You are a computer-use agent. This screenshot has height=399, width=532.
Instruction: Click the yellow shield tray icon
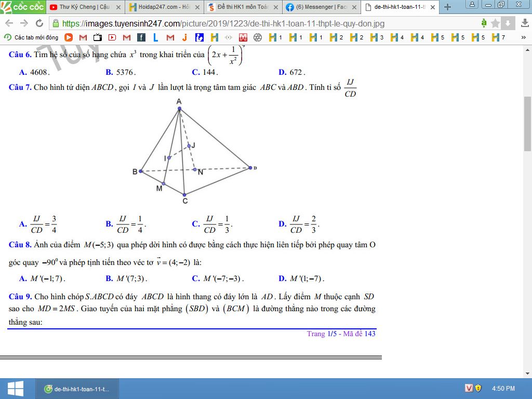(x=478, y=388)
